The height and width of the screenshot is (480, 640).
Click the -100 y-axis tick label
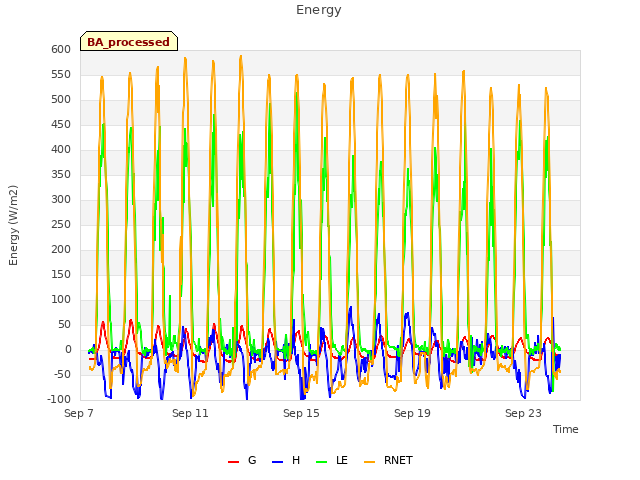point(59,399)
